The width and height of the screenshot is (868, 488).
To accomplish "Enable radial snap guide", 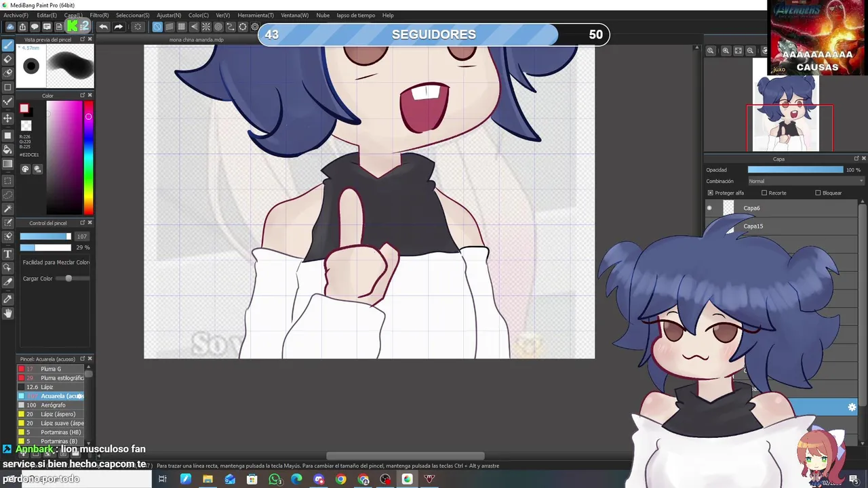I will pos(206,27).
